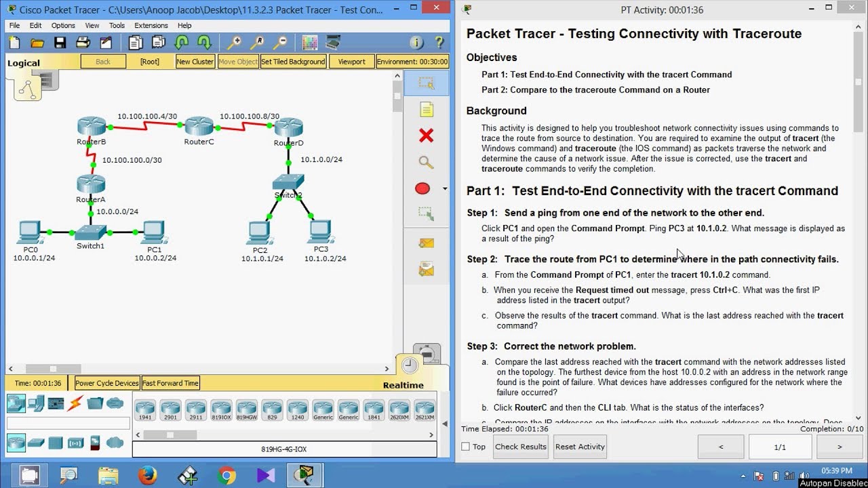Undo the last action with the green arrow

click(x=182, y=43)
